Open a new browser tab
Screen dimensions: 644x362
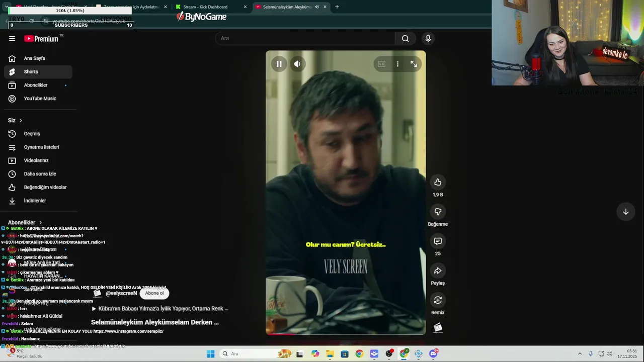pyautogui.click(x=337, y=7)
